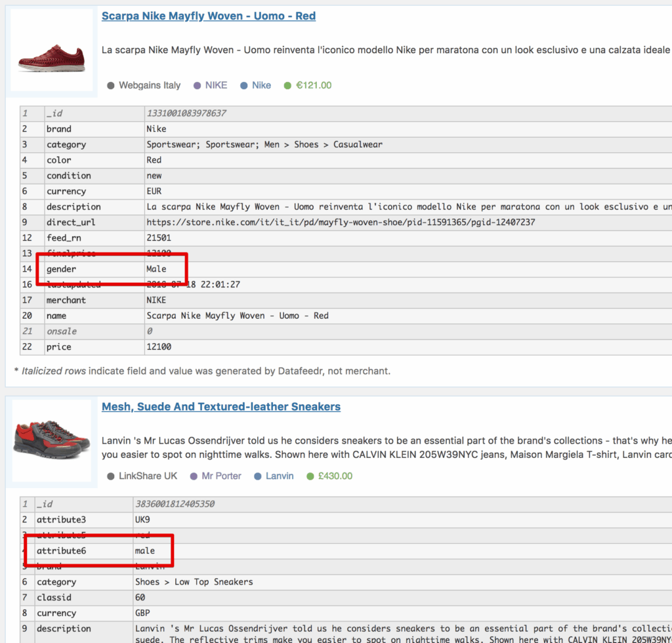Open the Scarpa Nike Mayfly Woven product title
Viewport: 672px width, 643px height.
pos(208,16)
